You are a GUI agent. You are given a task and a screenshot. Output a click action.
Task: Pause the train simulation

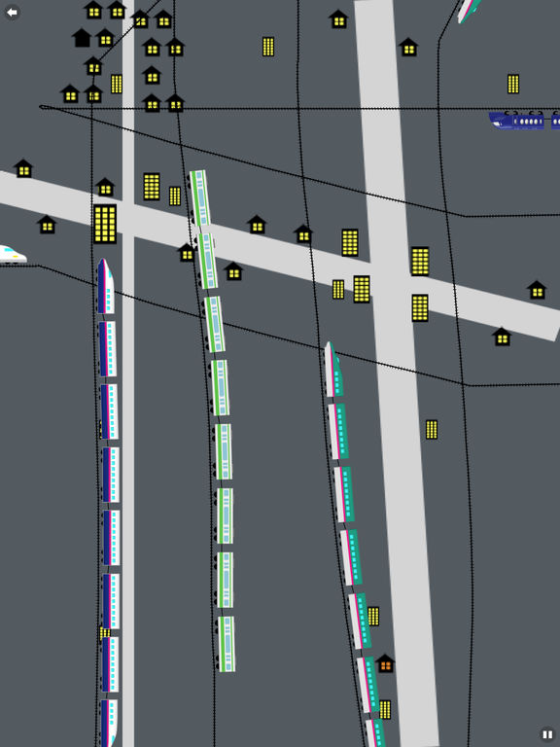click(547, 734)
